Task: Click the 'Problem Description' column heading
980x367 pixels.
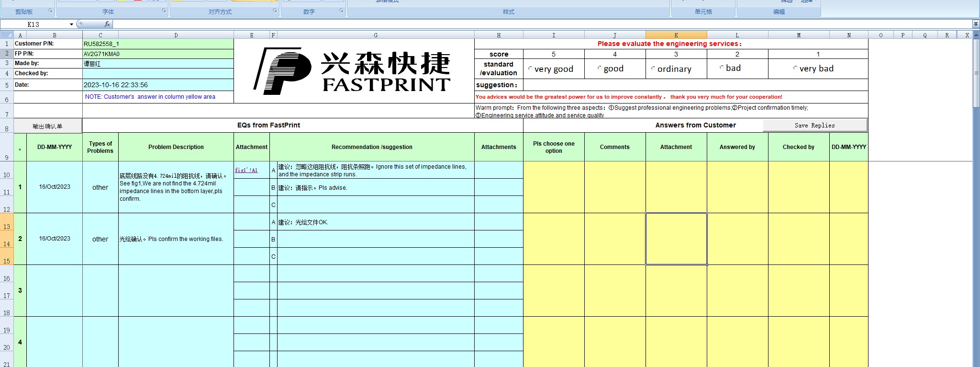Action: pyautogui.click(x=176, y=147)
